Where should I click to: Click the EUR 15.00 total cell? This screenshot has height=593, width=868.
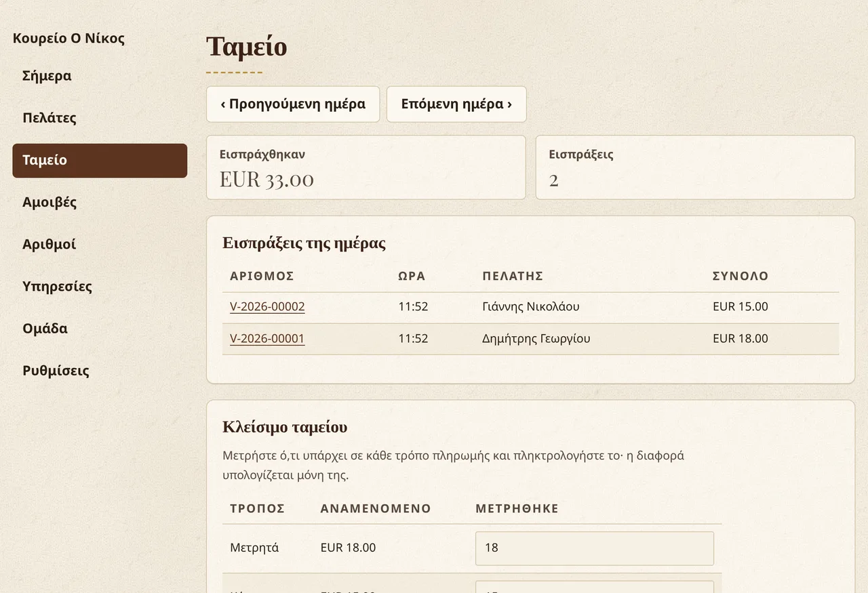741,307
